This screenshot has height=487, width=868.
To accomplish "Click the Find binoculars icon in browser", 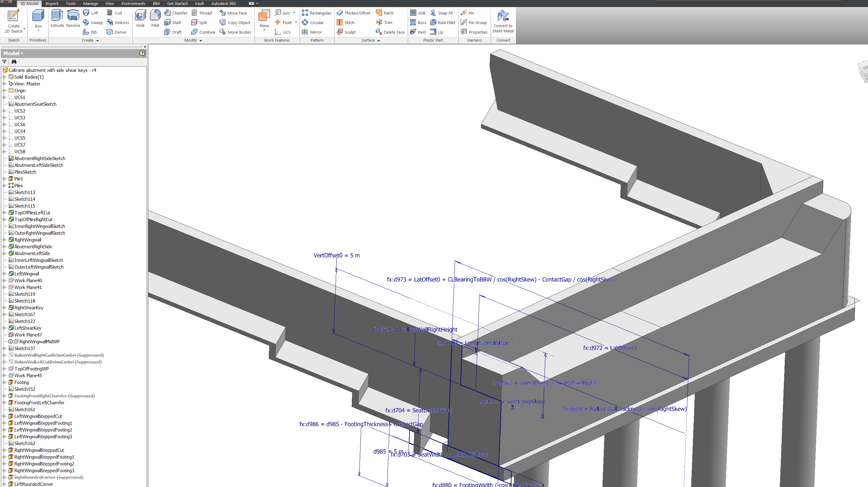I will 14,62.
